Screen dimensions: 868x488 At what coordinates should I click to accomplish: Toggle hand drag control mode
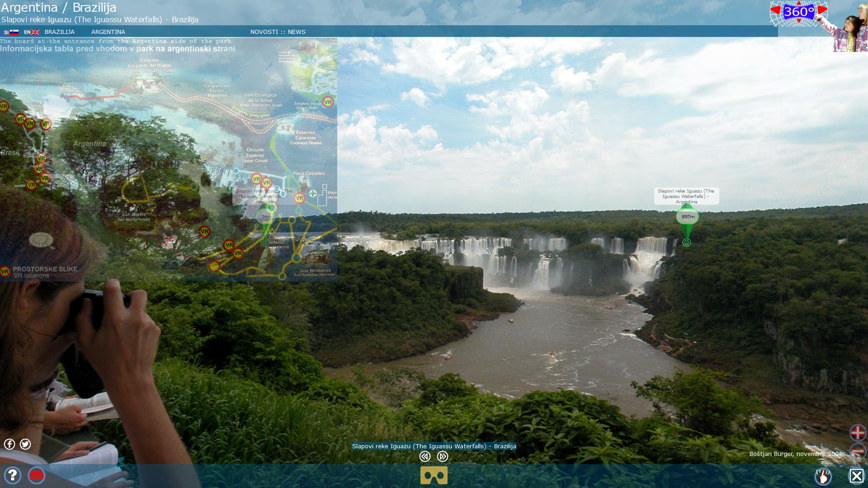coord(823,476)
